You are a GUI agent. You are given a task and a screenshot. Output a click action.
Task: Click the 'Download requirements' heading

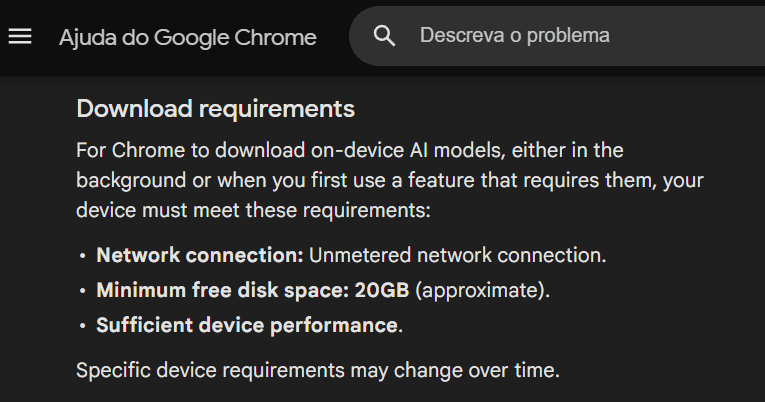tap(215, 108)
